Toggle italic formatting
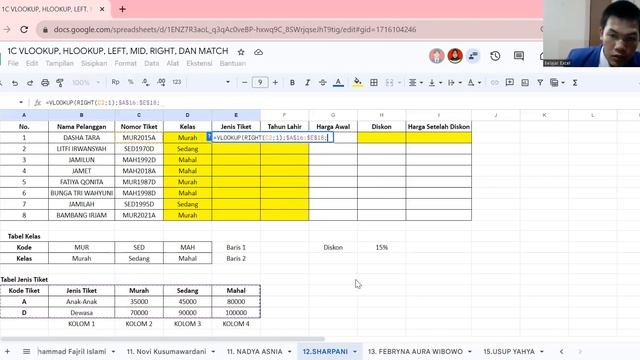Screen dimensions: 640x360 [307, 83]
